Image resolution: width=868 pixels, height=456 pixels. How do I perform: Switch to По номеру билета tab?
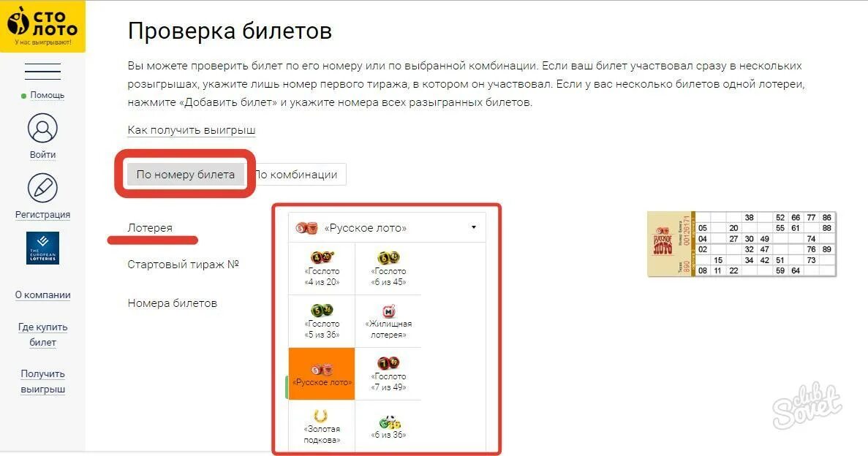pos(186,175)
